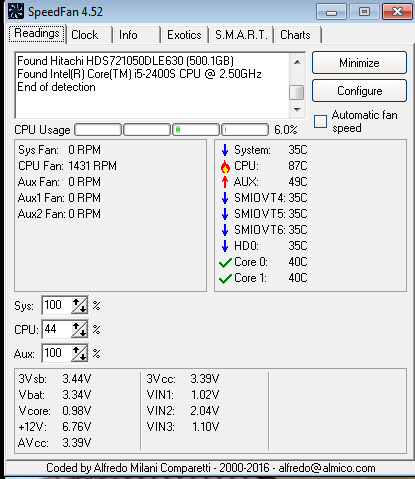
Task: Click the blue arrow beside HD0 temperature
Action: coord(225,246)
